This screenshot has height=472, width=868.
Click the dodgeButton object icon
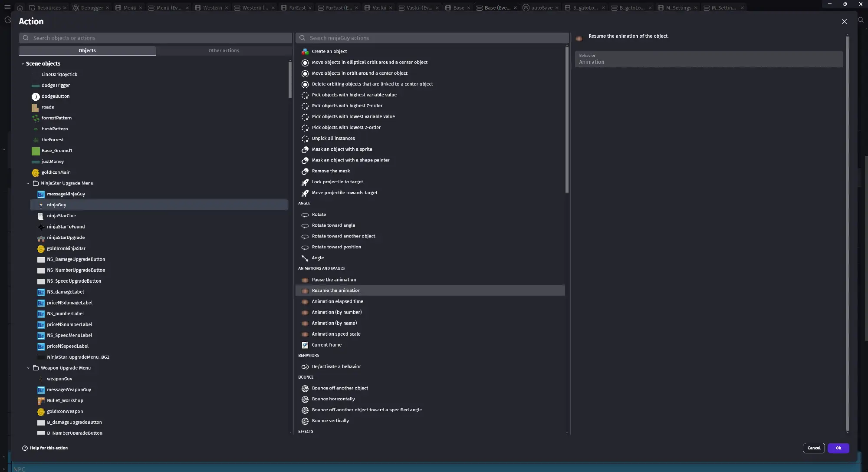click(36, 96)
